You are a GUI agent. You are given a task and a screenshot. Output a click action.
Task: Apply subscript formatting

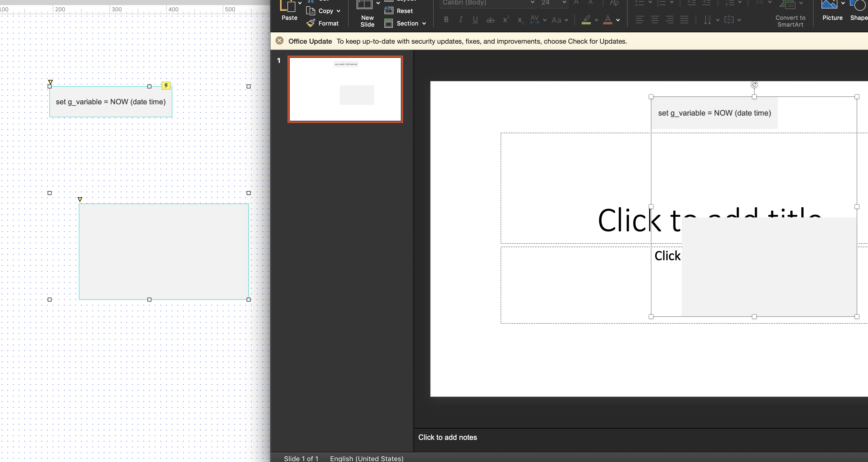520,20
